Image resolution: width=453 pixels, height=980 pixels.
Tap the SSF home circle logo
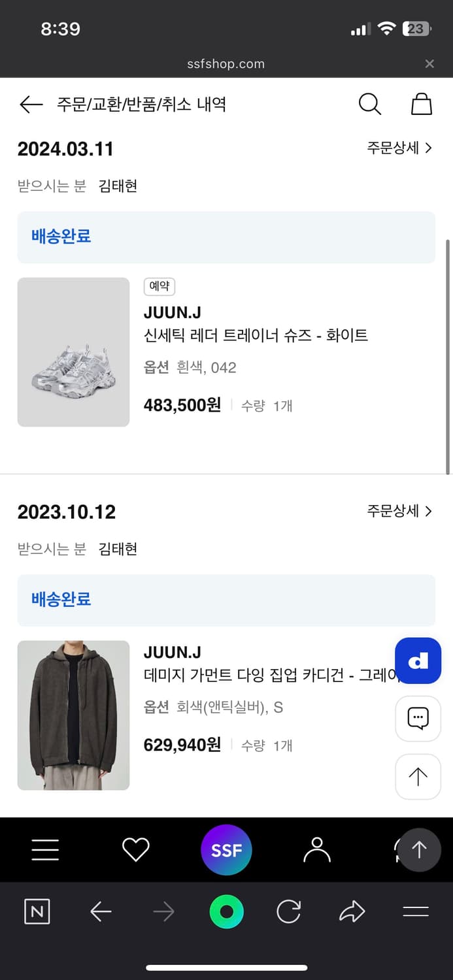click(x=226, y=850)
